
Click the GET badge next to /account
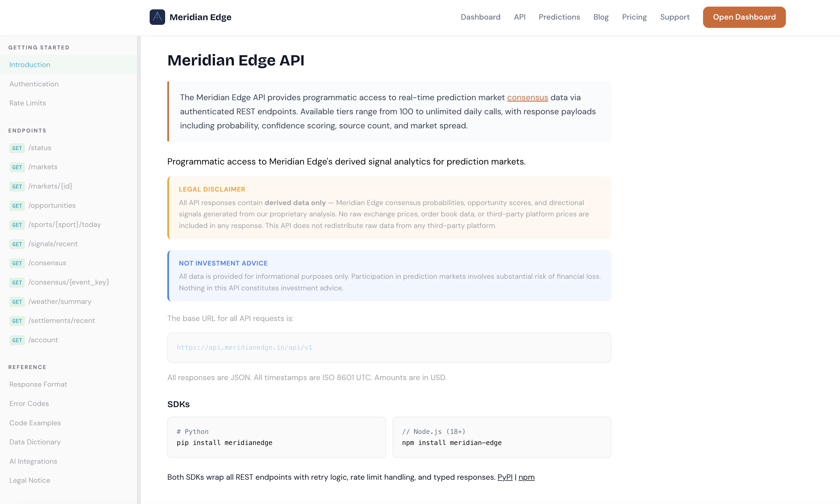[17, 340]
